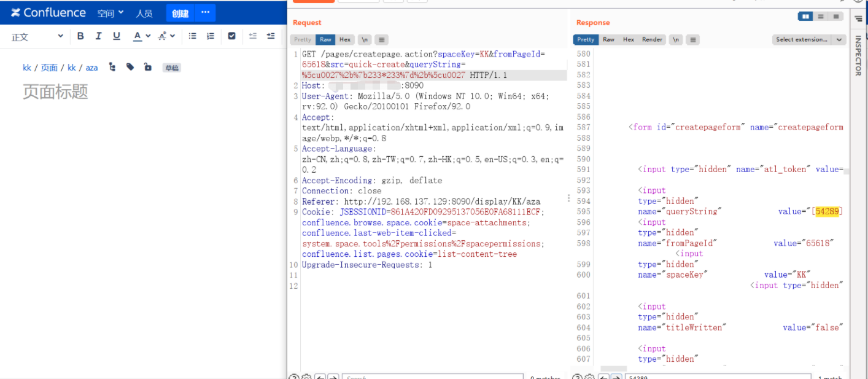Insert a task list checkbox

point(231,36)
